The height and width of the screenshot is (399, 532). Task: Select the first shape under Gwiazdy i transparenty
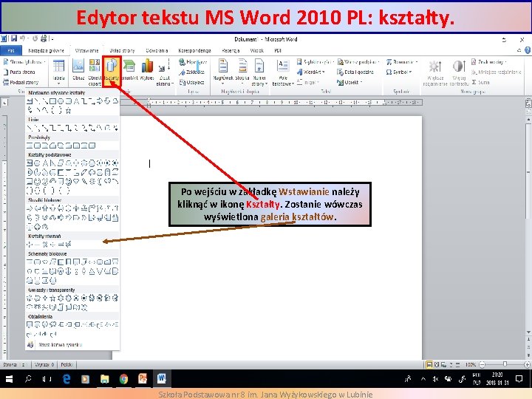click(30, 299)
